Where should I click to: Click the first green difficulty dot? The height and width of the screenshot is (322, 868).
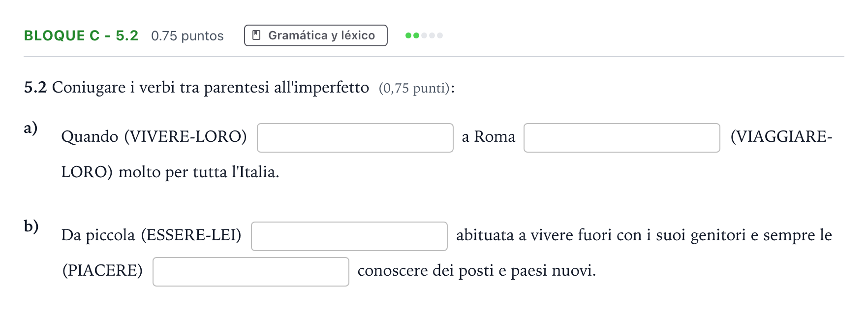coord(408,35)
